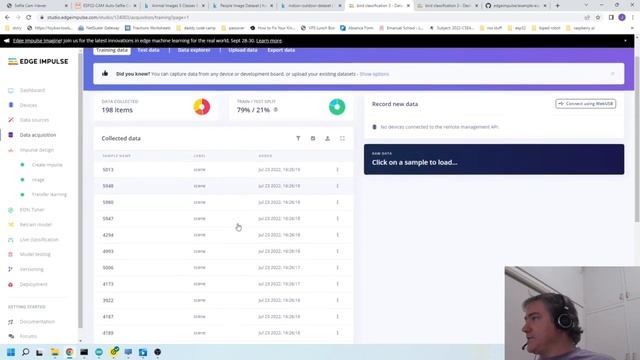Open the actions menu for sample 5013

(x=338, y=170)
